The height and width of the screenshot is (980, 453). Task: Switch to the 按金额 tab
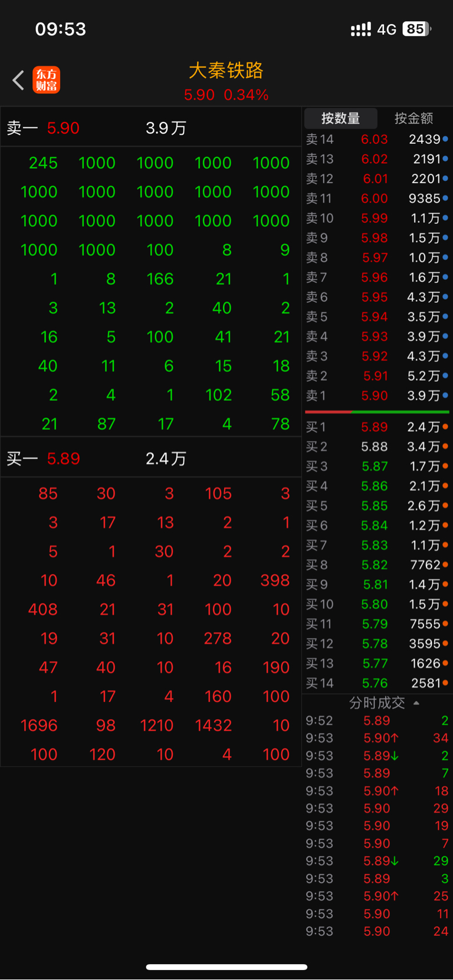coord(413,118)
